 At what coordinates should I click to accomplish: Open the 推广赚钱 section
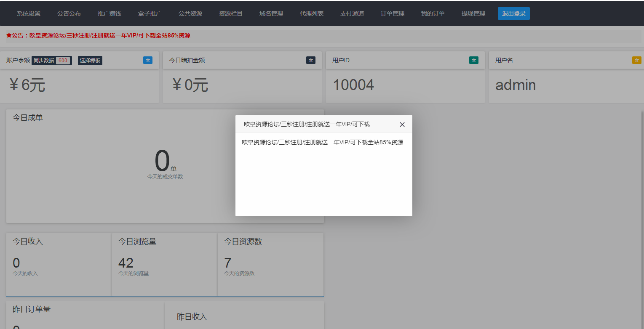pyautogui.click(x=109, y=13)
